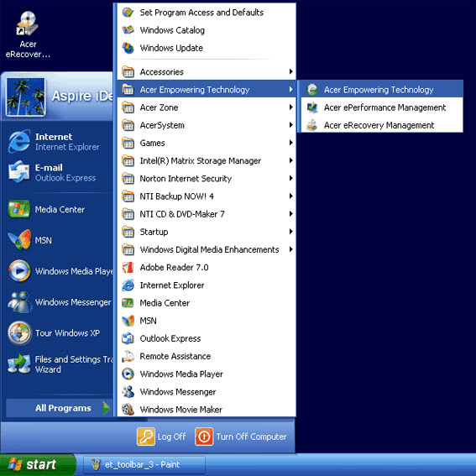
Task: Open Acer eRecovery desktop shortcut icon
Action: click(27, 24)
